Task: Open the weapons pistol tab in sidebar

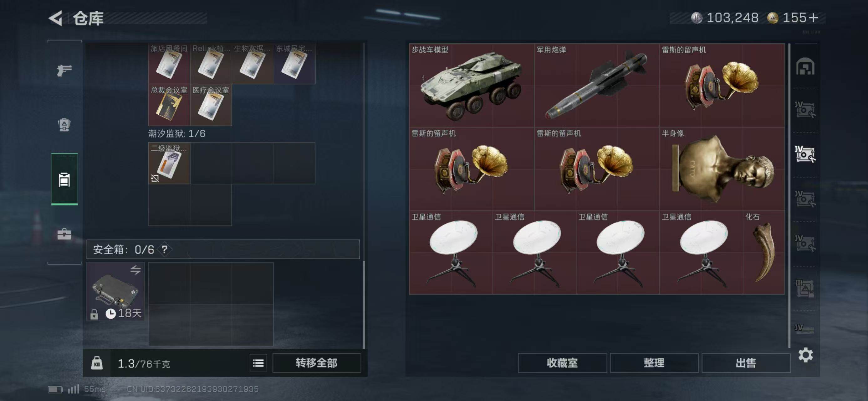Action: coord(64,70)
